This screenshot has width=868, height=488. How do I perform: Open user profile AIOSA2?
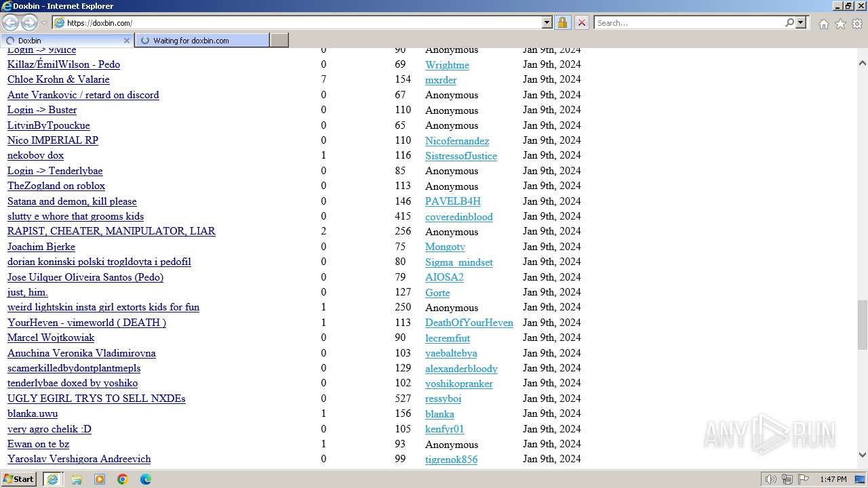coord(444,277)
